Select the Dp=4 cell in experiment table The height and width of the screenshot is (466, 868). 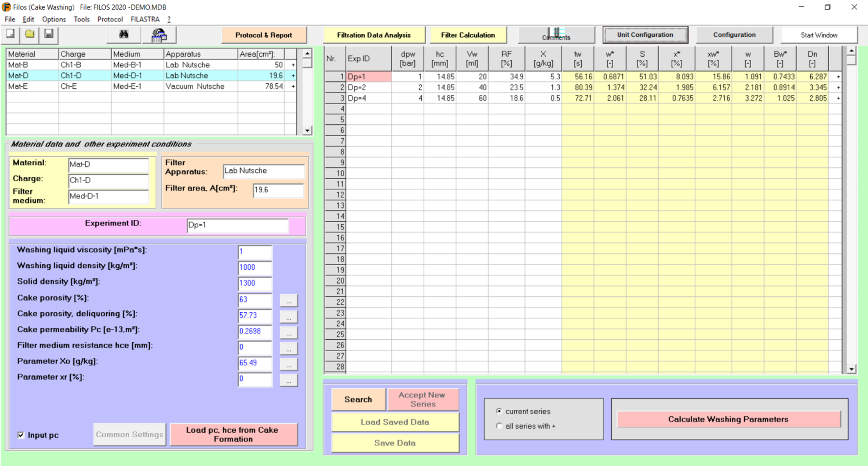368,98
